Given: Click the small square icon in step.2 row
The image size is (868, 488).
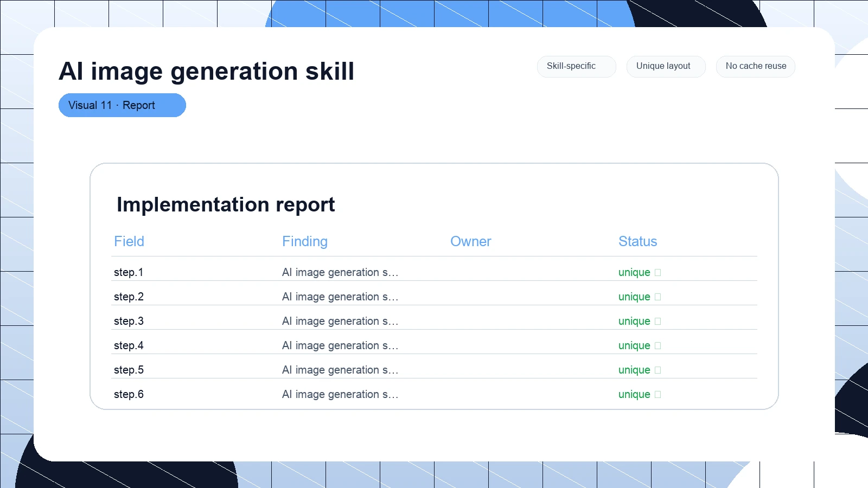Looking at the screenshot, I should click(658, 297).
